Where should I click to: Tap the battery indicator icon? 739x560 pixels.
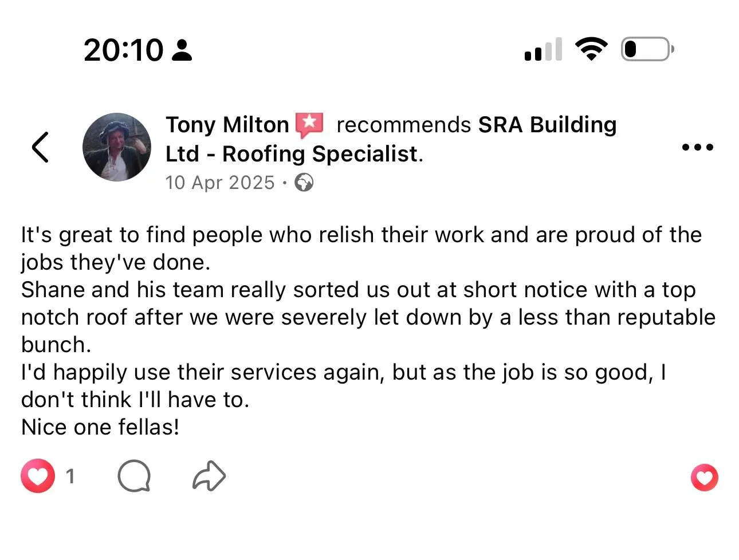pos(647,49)
